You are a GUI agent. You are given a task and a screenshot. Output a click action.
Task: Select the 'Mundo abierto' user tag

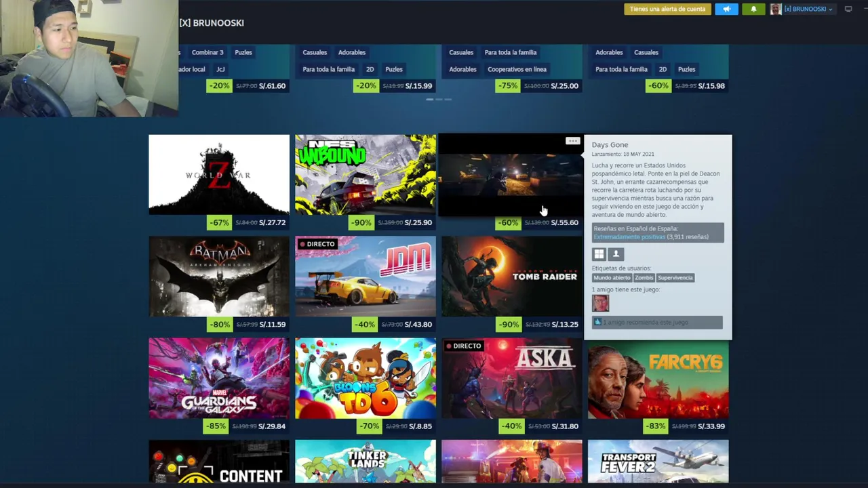tap(612, 278)
